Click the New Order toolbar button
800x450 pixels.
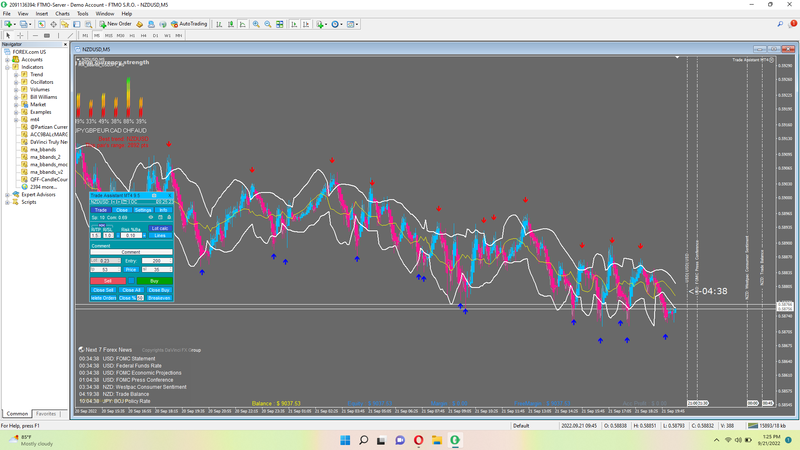(116, 23)
